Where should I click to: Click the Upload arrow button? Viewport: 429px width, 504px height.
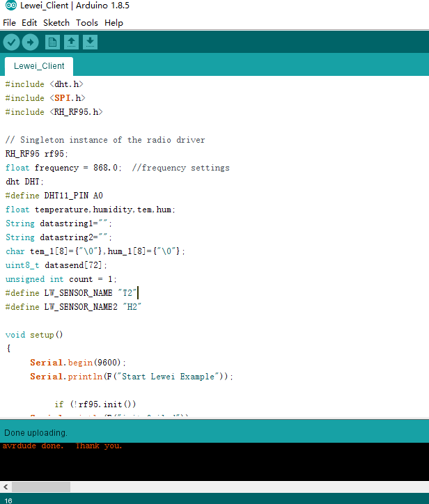(30, 42)
